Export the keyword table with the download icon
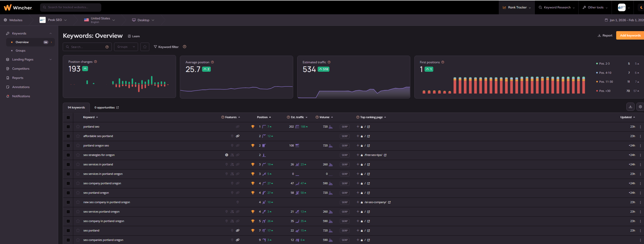 coord(630,107)
